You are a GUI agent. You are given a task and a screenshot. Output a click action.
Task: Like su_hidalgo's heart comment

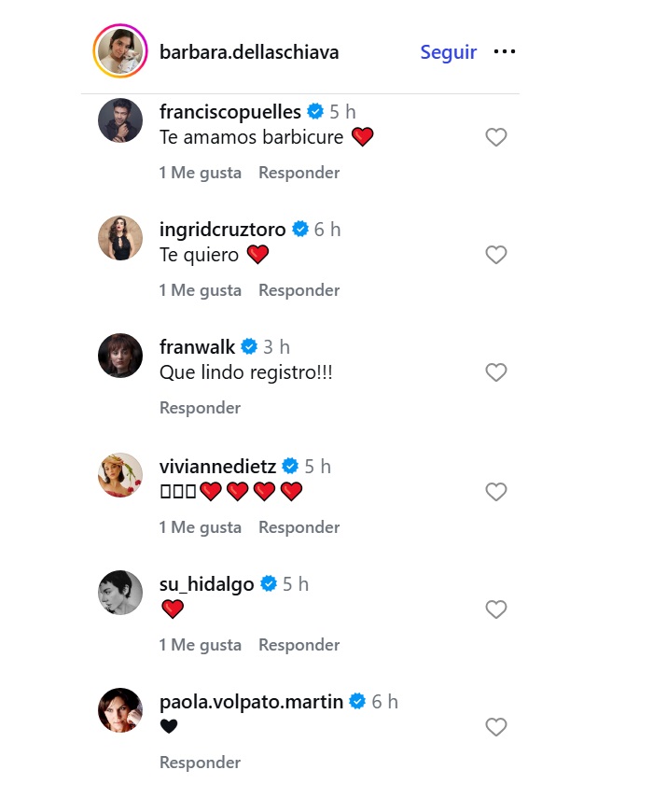(x=496, y=609)
